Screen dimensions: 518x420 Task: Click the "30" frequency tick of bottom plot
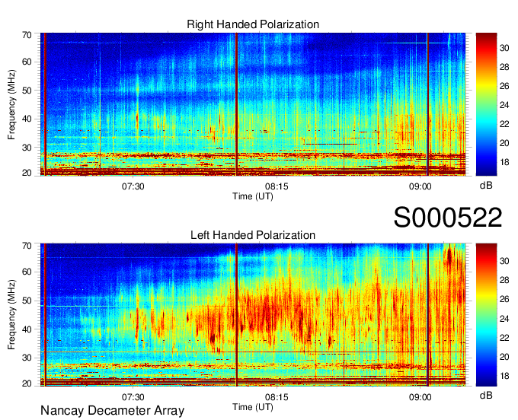[27, 358]
